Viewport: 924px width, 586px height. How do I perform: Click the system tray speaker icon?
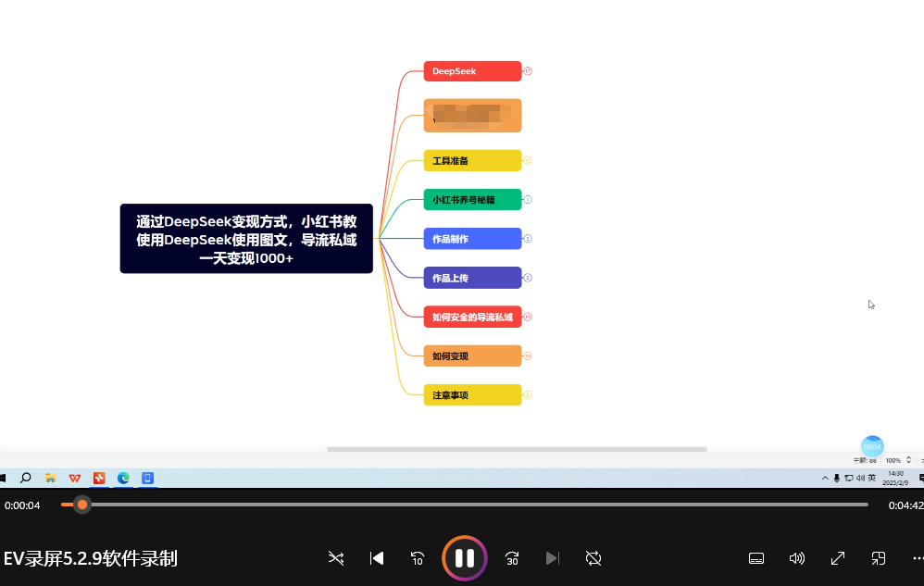click(x=860, y=479)
